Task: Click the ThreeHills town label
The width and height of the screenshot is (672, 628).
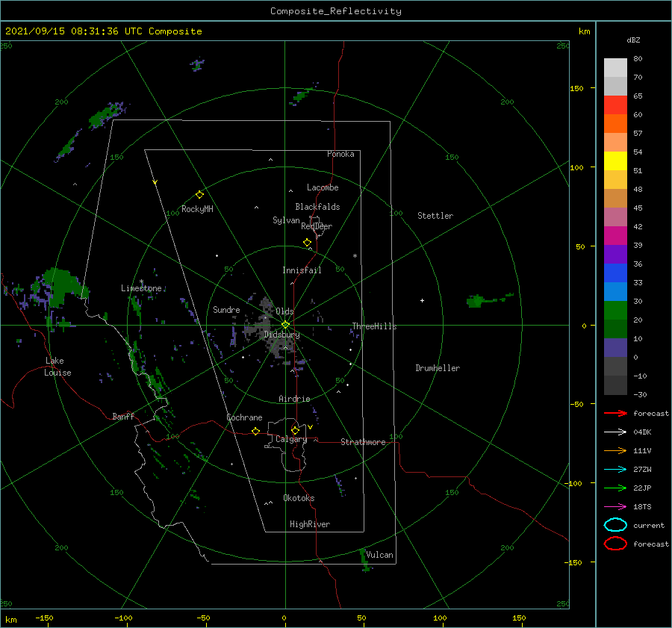Action: 374,326
